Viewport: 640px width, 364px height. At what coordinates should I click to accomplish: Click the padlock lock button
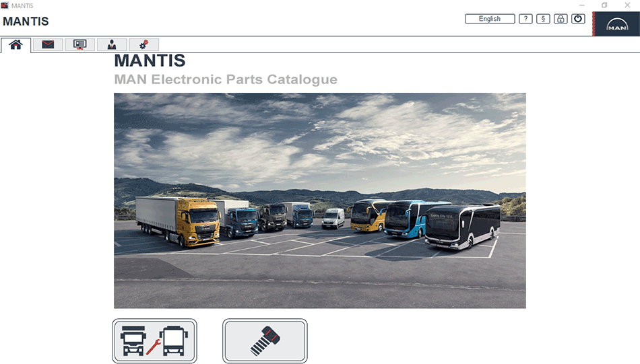click(x=561, y=19)
